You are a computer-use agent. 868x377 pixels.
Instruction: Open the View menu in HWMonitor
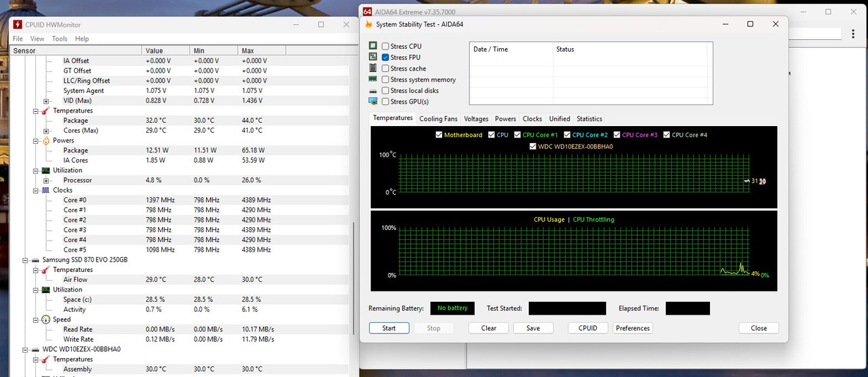[x=37, y=39]
